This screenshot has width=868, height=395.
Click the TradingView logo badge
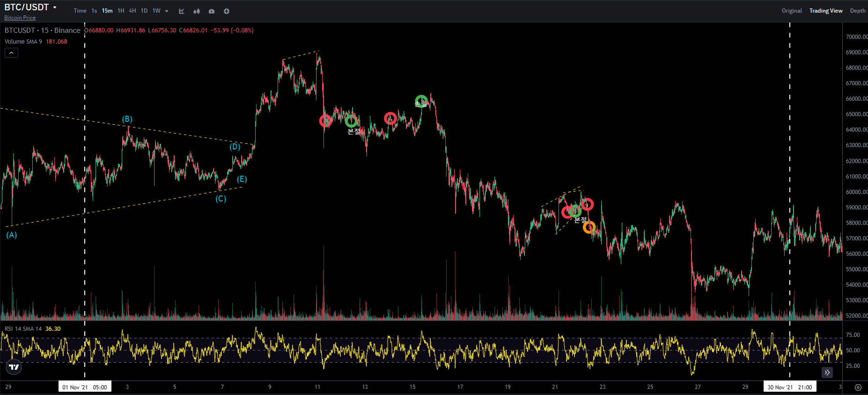point(14,367)
